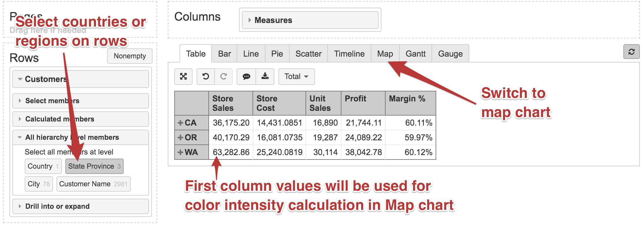Image resolution: width=644 pixels, height=227 pixels.
Task: Expand Drill into or expand section
Action: [81, 206]
